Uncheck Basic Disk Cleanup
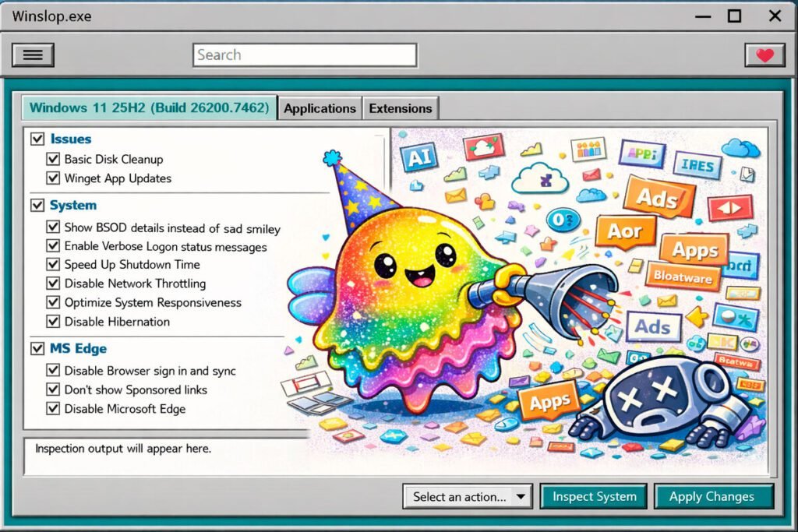The width and height of the screenshot is (798, 532). click(x=53, y=159)
